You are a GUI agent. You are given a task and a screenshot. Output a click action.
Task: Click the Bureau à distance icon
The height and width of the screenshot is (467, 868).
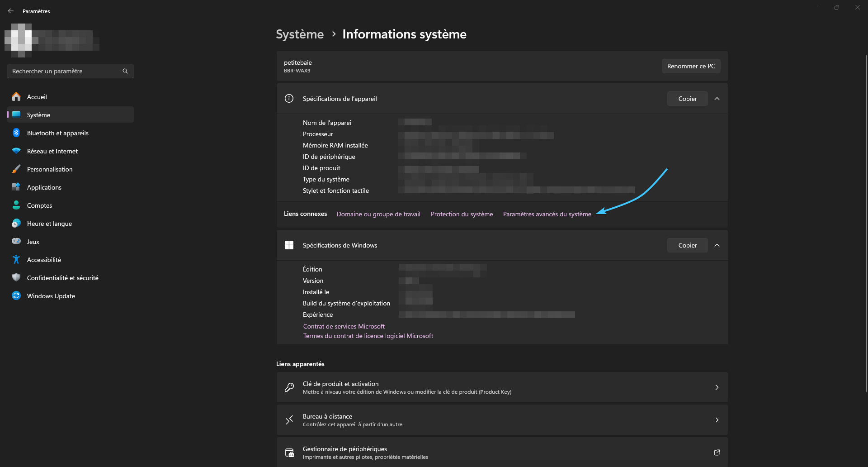pyautogui.click(x=289, y=420)
